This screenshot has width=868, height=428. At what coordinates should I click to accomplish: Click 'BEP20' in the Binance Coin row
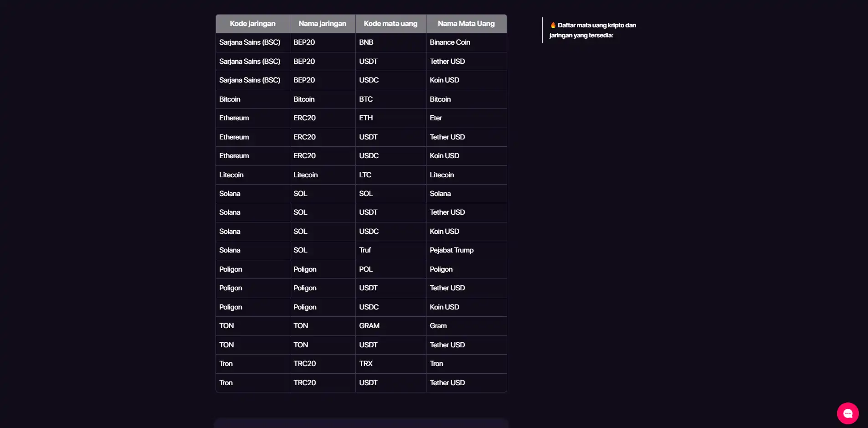[x=323, y=42]
